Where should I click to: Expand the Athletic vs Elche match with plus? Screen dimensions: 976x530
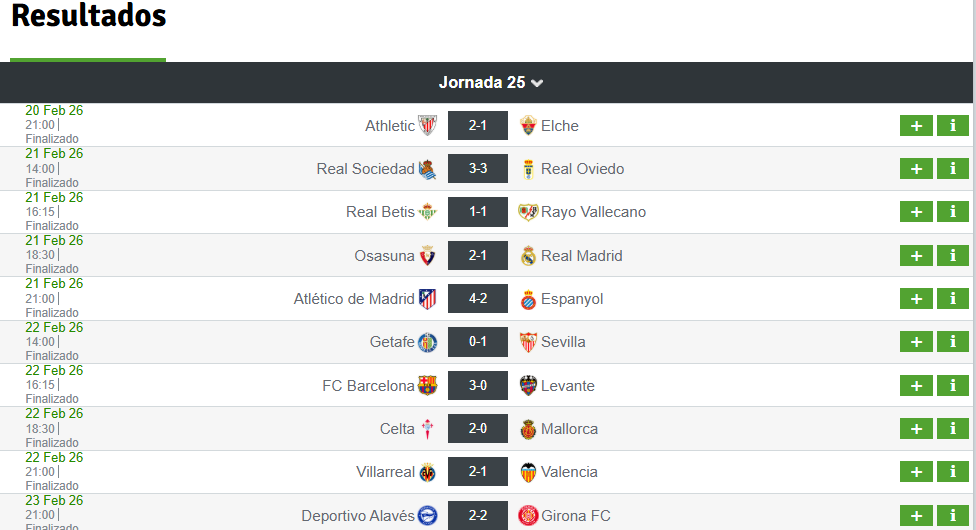916,126
